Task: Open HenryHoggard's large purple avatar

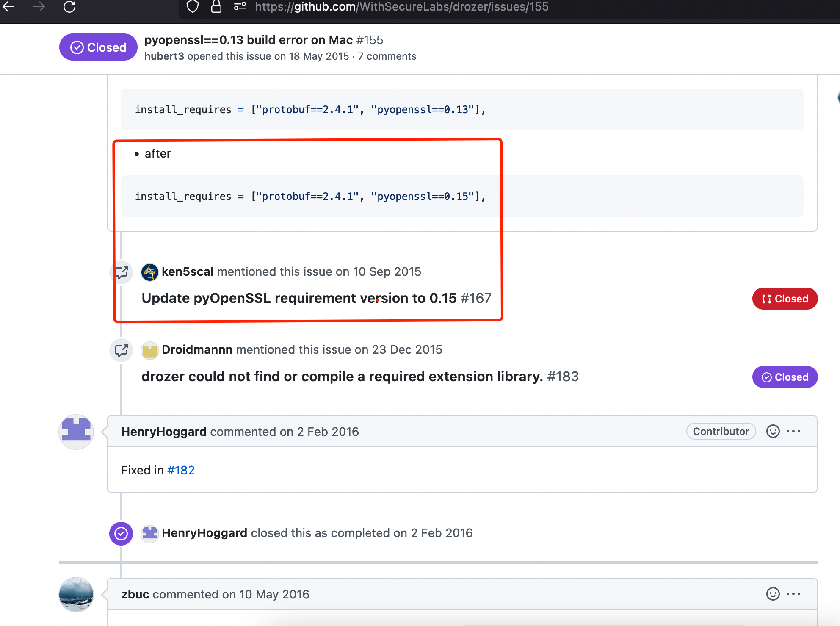Action: click(76, 432)
